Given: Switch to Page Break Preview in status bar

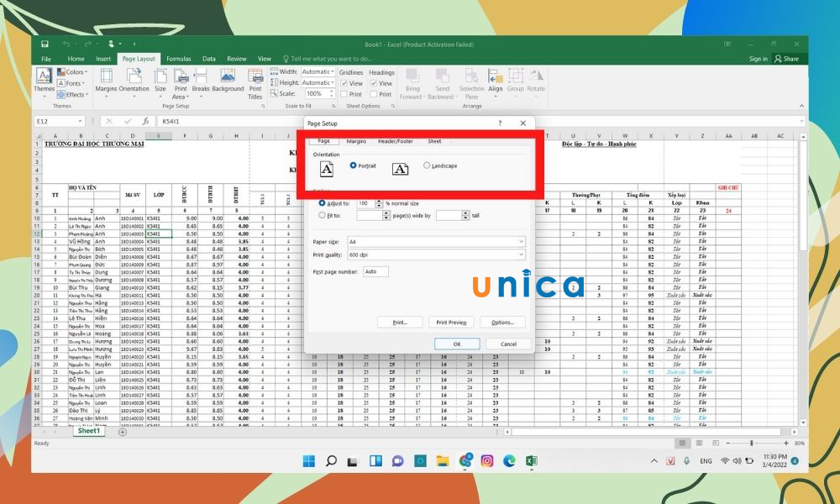Looking at the screenshot, I should click(716, 443).
